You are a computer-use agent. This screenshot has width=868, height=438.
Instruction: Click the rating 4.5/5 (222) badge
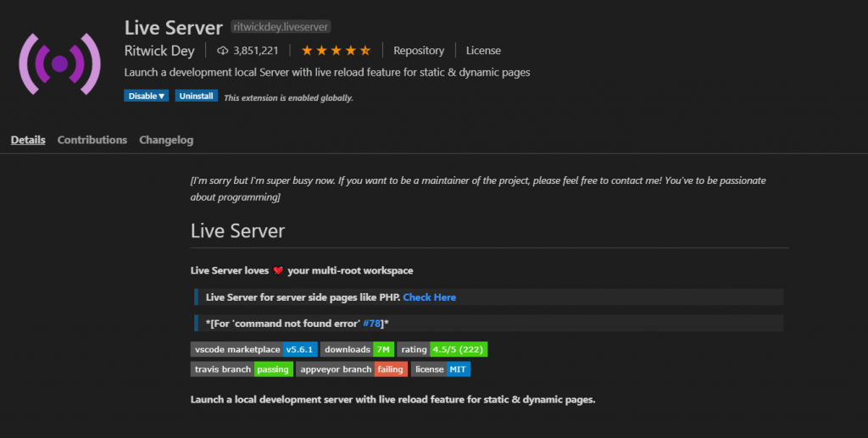coord(442,350)
